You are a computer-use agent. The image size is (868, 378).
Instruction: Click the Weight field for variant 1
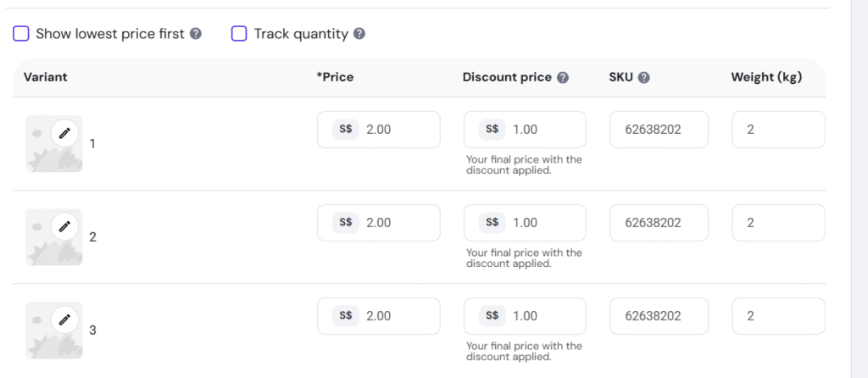coord(777,130)
